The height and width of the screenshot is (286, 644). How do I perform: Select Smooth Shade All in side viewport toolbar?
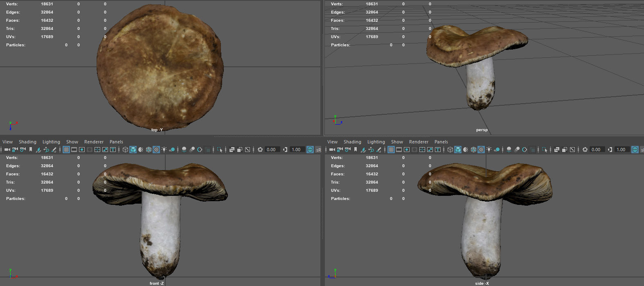pos(458,150)
